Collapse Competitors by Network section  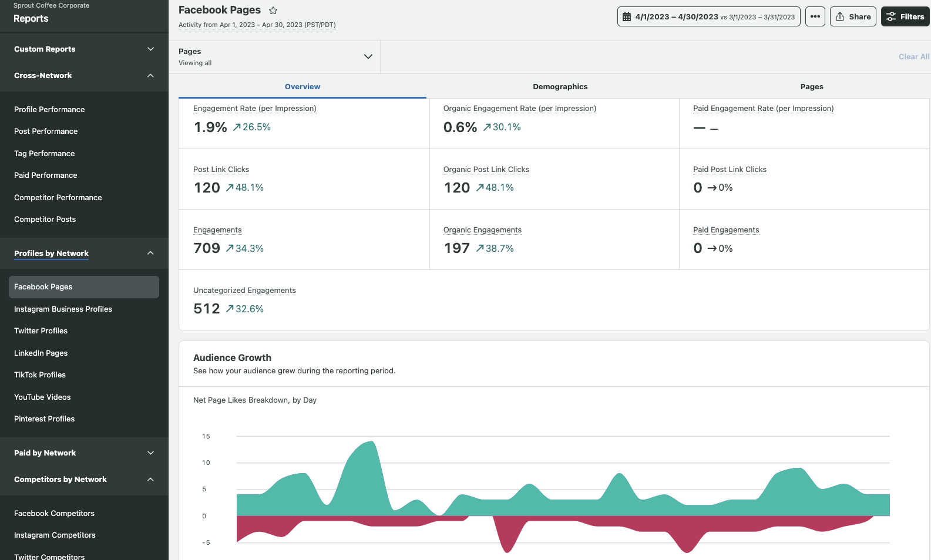coord(150,480)
